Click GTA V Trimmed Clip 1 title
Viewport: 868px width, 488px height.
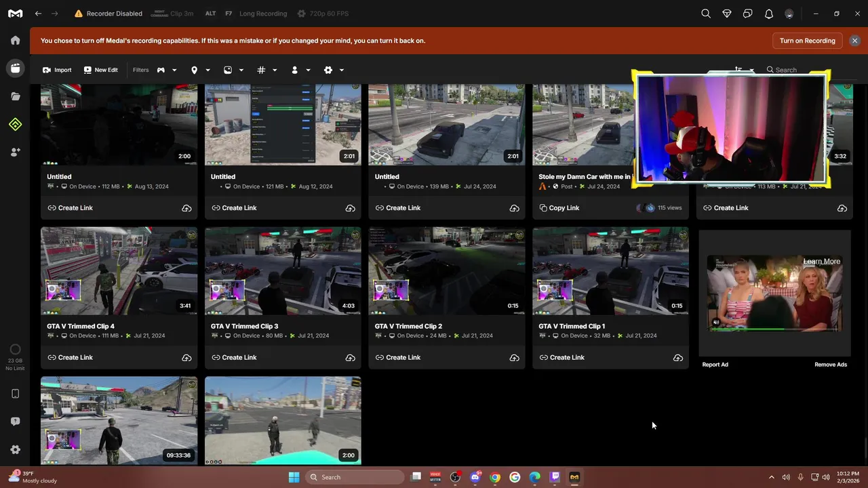point(572,326)
